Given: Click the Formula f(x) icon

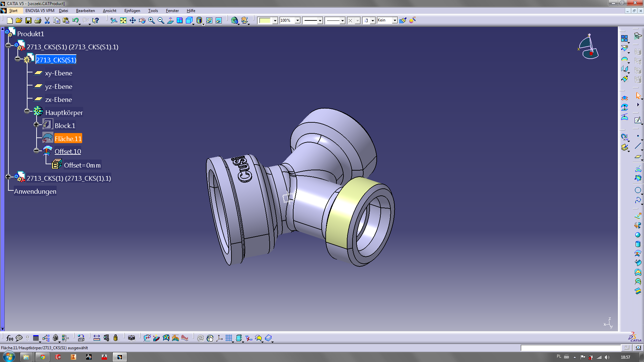Looking at the screenshot, I should [x=10, y=338].
